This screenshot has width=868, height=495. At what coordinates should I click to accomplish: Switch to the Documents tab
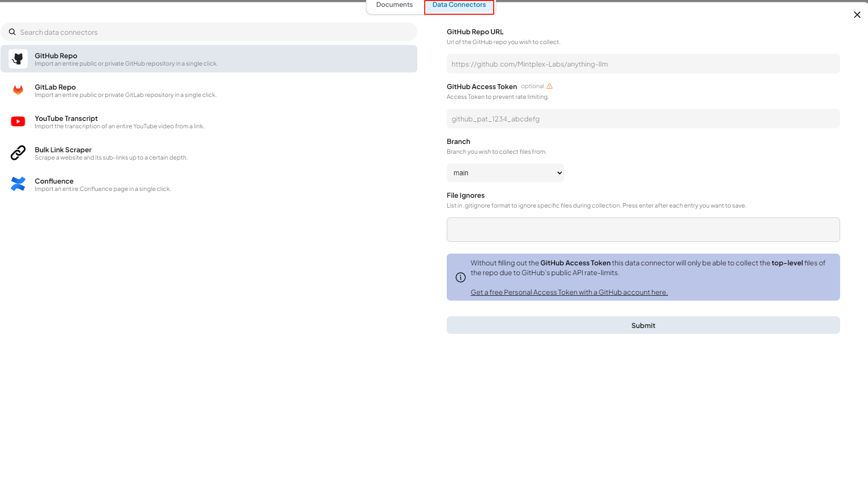coord(394,5)
